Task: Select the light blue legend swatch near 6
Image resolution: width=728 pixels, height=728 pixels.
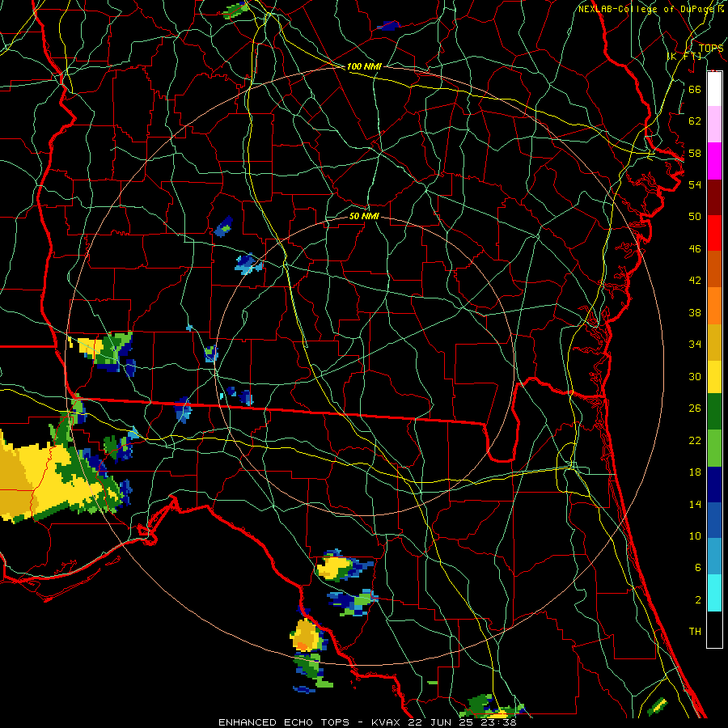Action: coord(714,557)
